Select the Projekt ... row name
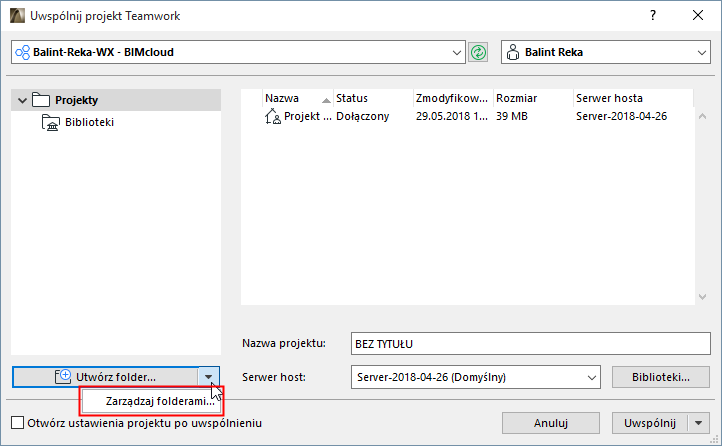The image size is (722, 446). pyautogui.click(x=308, y=116)
